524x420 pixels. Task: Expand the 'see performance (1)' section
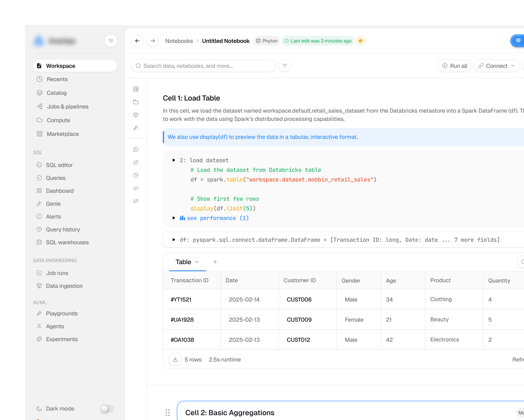(174, 218)
